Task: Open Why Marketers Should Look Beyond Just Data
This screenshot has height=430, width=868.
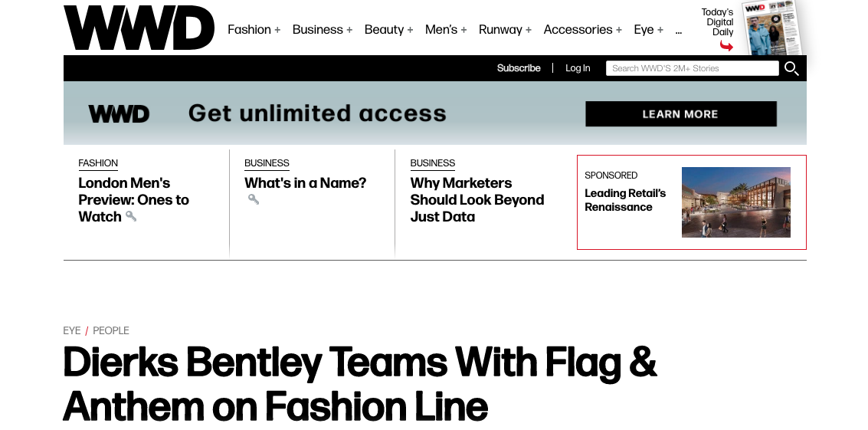Action: [x=477, y=199]
